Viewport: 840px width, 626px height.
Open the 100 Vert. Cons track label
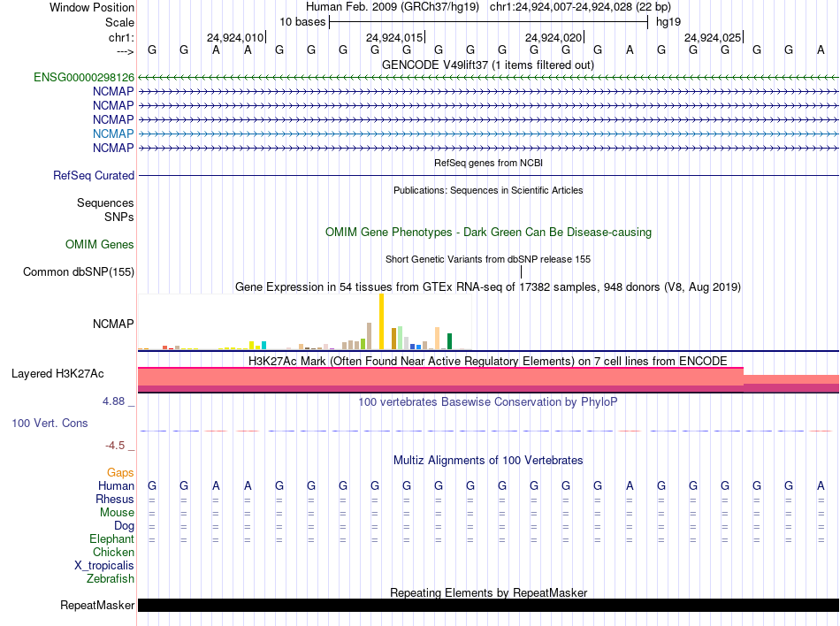[50, 424]
